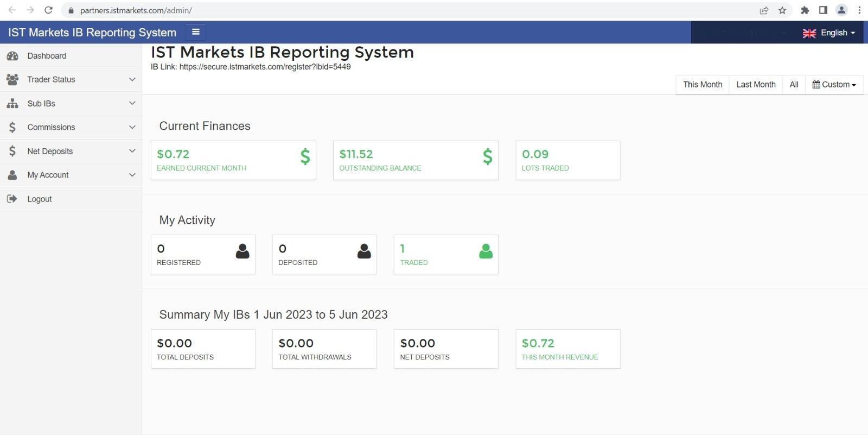Image resolution: width=868 pixels, height=435 pixels.
Task: Click the Commissions dollar icon
Action: click(12, 127)
